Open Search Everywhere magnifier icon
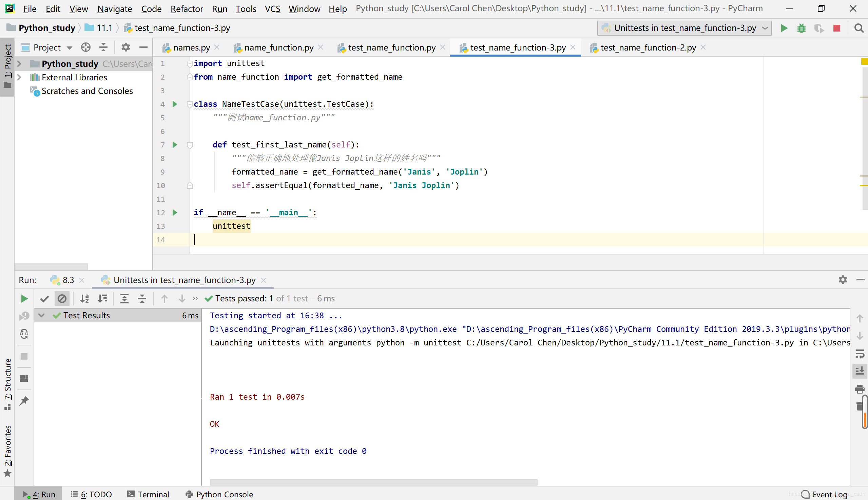Viewport: 868px width, 500px height. coord(859,28)
